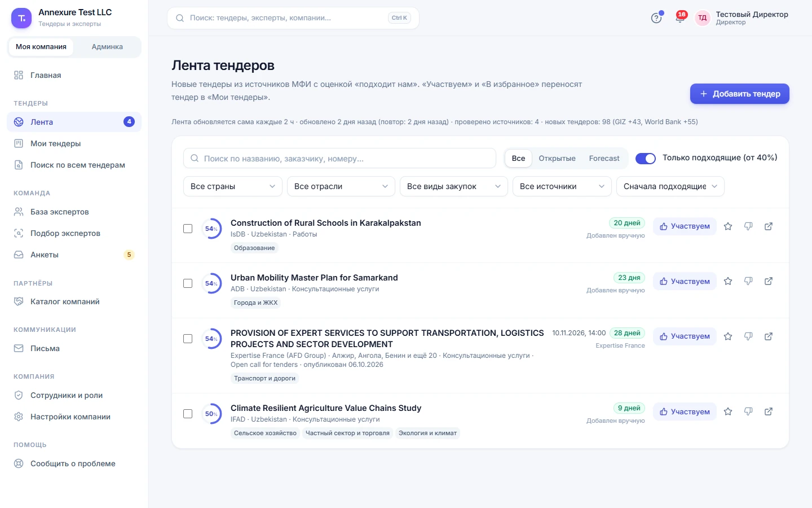
Task: Open 'Мои тендеры' in sidebar
Action: tap(74, 143)
